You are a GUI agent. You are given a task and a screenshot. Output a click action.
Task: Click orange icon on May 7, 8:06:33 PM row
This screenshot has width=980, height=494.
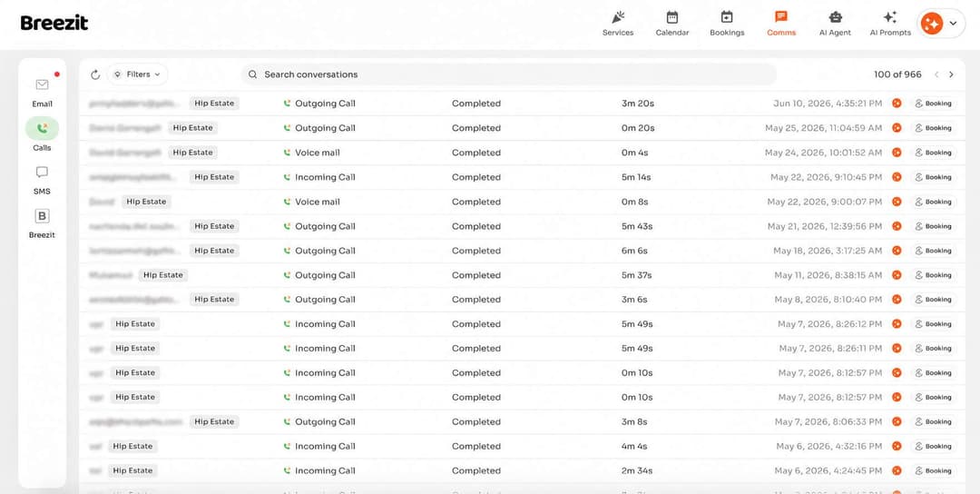pos(897,422)
